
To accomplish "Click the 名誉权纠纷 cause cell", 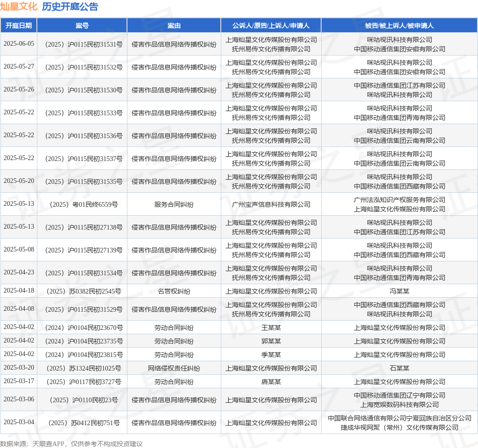I will pos(174,291).
